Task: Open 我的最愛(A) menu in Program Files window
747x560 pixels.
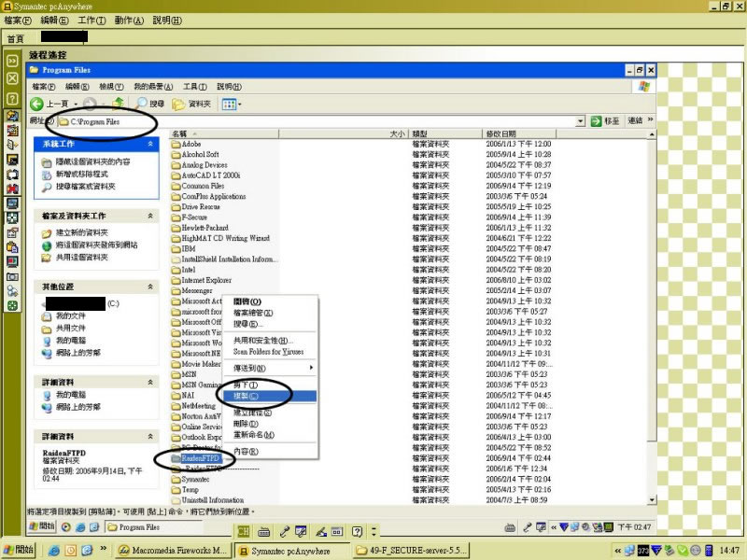Action: pyautogui.click(x=153, y=87)
